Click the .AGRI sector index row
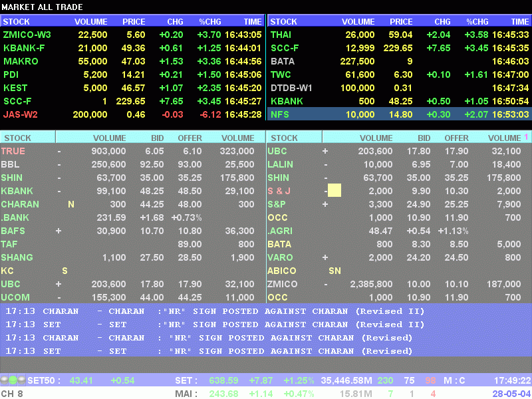The width and height of the screenshot is (532, 399). (400, 231)
